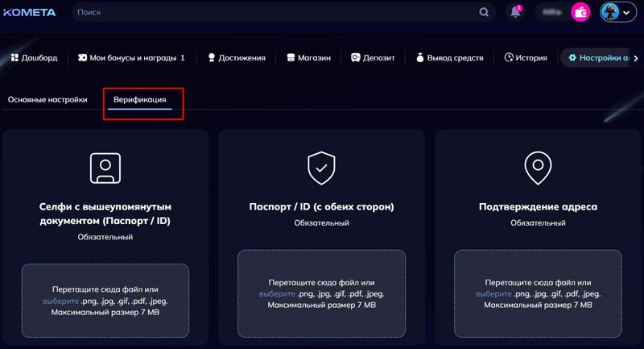Select Вывод средств menu item
This screenshot has width=644, height=349.
(x=450, y=58)
